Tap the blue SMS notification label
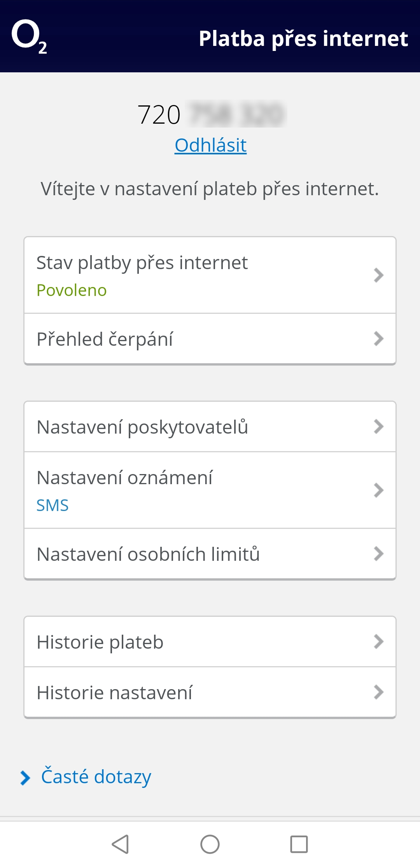This screenshot has height=868, width=420. (52, 506)
